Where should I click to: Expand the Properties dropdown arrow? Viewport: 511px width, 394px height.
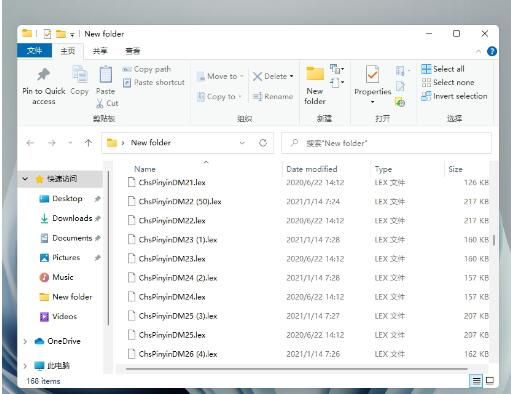point(372,102)
